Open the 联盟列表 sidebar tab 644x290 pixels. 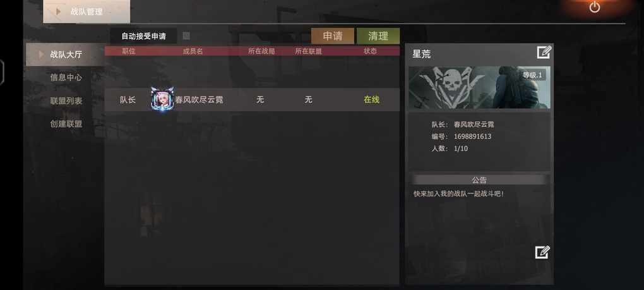(x=66, y=100)
